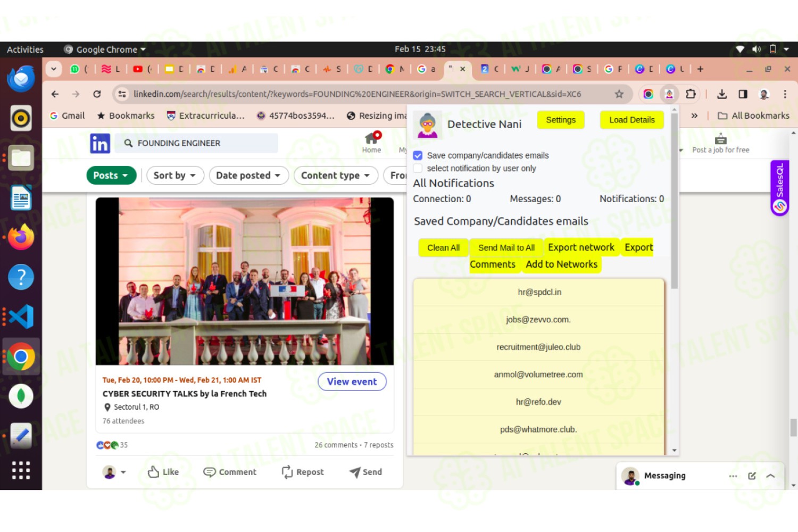Launch Visual Studio Code from dock
The width and height of the screenshot is (798, 532).
pos(21,317)
